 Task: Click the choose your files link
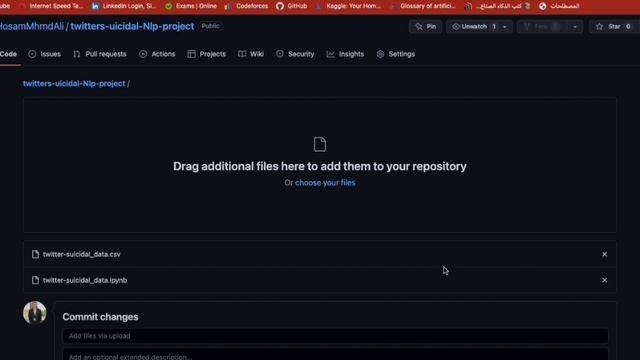[325, 183]
